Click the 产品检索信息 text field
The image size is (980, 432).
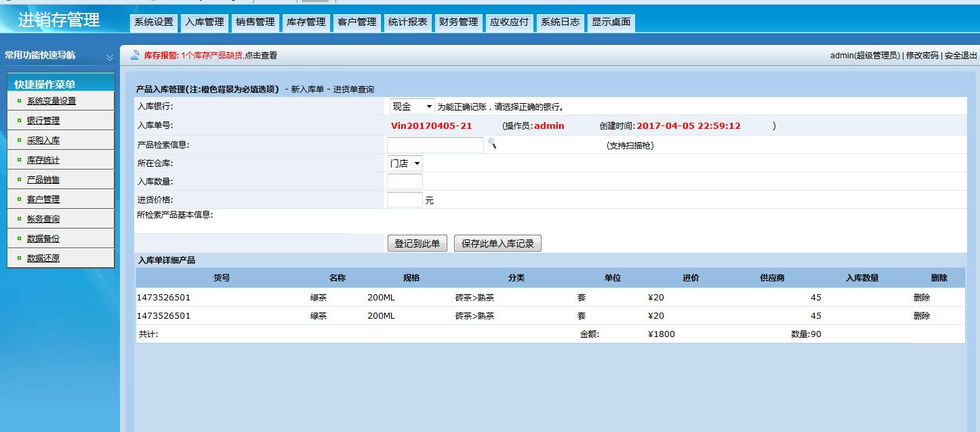(435, 144)
